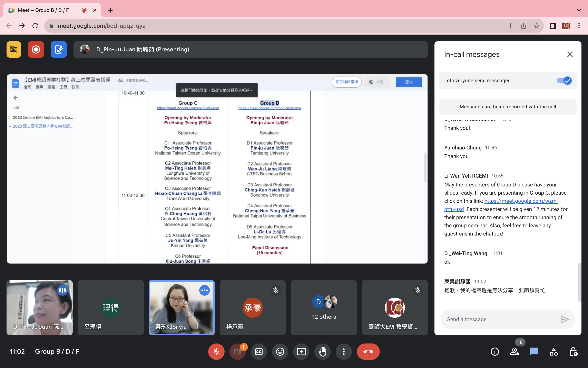Raise hand button

(322, 351)
